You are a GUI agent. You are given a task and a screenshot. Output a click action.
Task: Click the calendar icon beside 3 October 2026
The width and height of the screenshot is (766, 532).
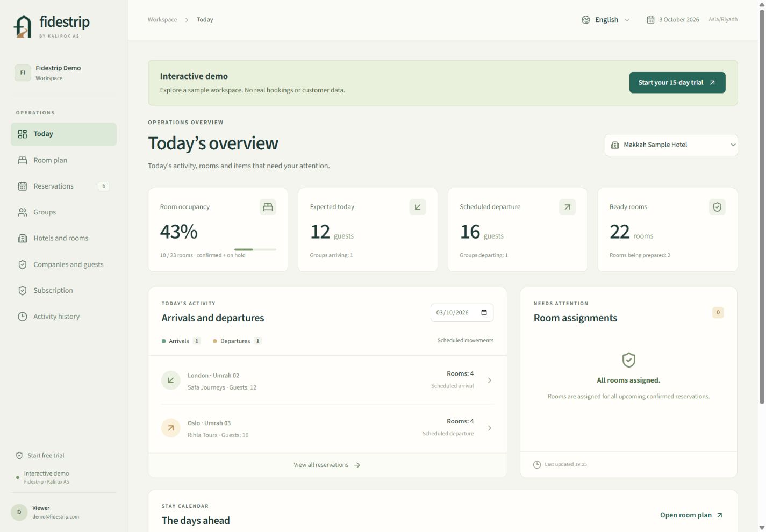click(x=650, y=20)
